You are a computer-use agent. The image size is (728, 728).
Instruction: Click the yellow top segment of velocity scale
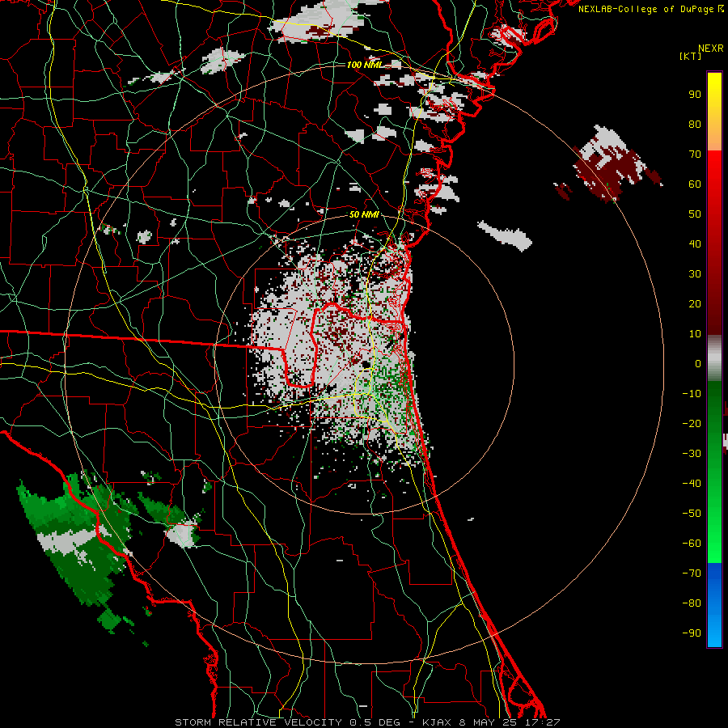pyautogui.click(x=714, y=112)
